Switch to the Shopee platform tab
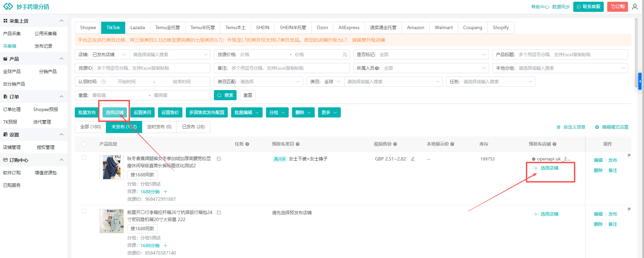Viewport: 644px width, 258px height. click(88, 27)
